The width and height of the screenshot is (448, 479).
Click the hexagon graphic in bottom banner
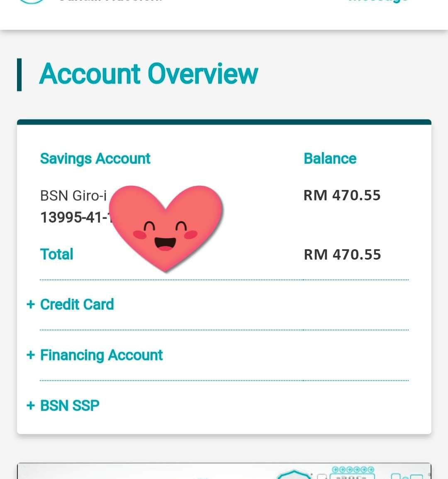(x=293, y=475)
